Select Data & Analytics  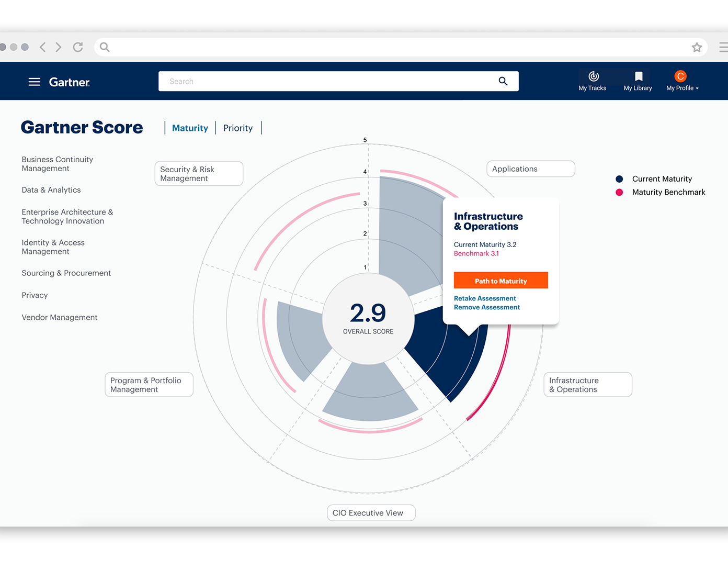coord(51,190)
